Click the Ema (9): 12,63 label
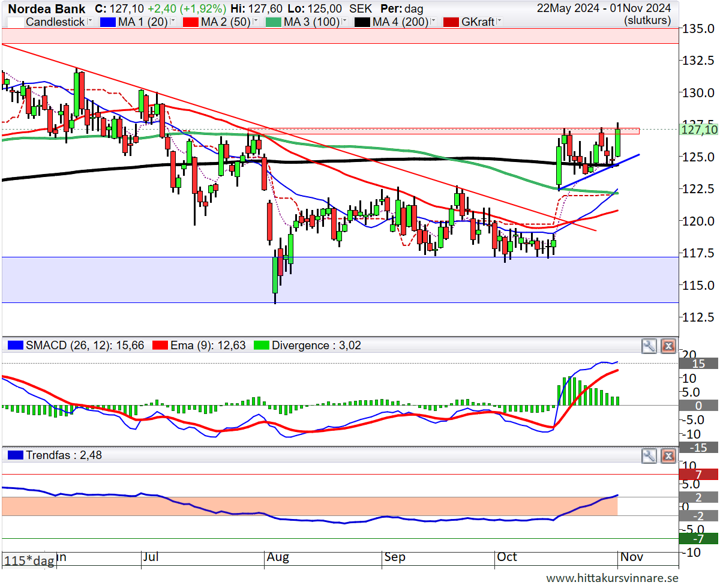The image size is (720, 588). [208, 346]
